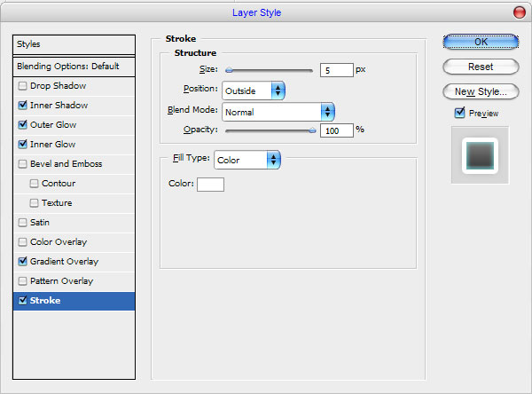Image resolution: width=532 pixels, height=394 pixels.
Task: Open the Fill Type dropdown showing Color
Action: (x=247, y=160)
